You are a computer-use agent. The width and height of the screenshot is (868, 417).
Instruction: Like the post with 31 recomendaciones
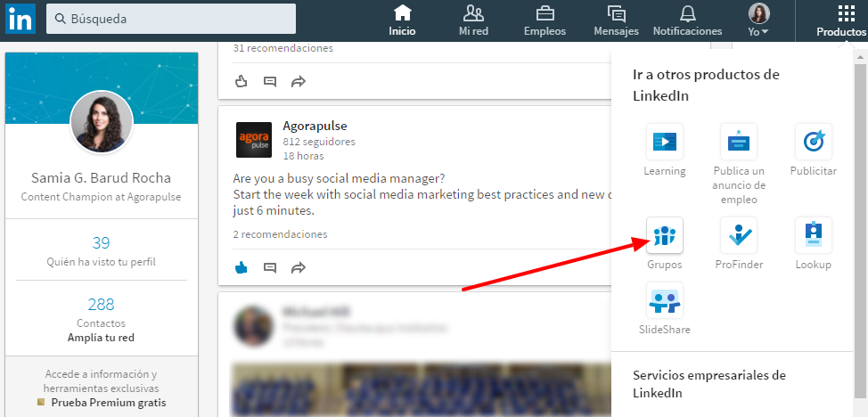coord(241,81)
